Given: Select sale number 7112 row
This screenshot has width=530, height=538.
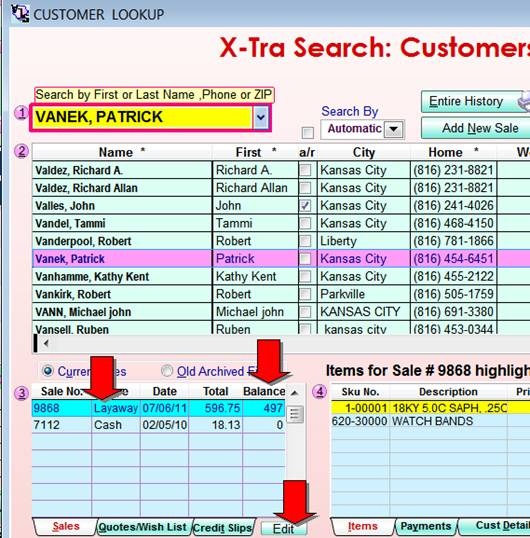Looking at the screenshot, I should 158,425.
